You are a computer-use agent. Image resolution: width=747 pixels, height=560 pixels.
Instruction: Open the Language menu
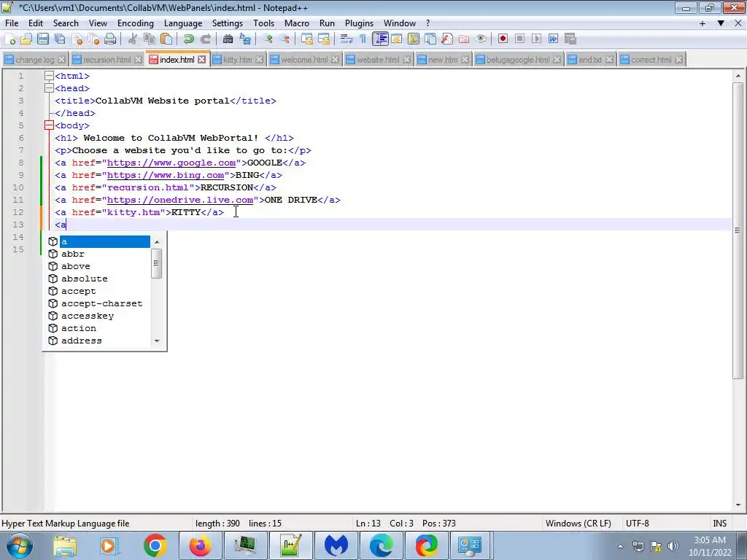(x=183, y=23)
